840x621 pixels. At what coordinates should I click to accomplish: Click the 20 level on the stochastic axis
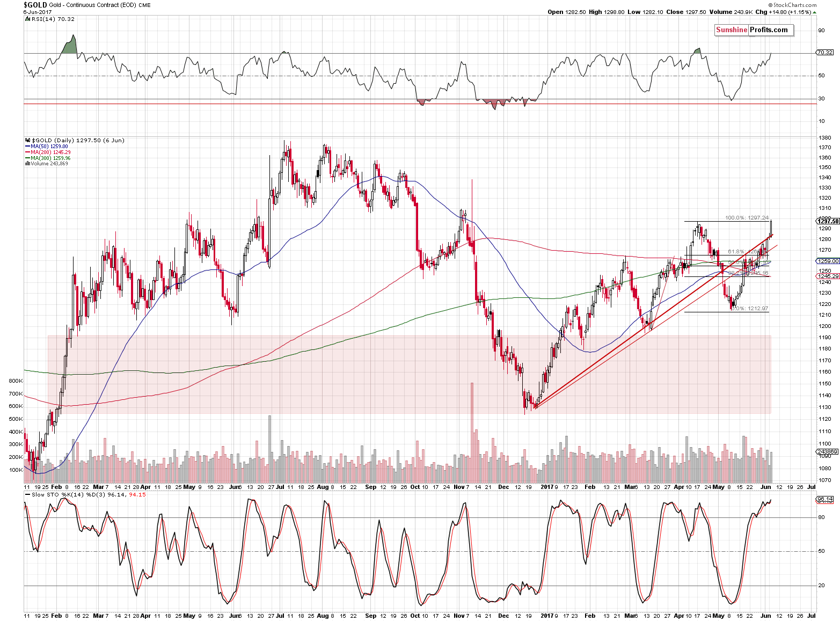[x=821, y=586]
